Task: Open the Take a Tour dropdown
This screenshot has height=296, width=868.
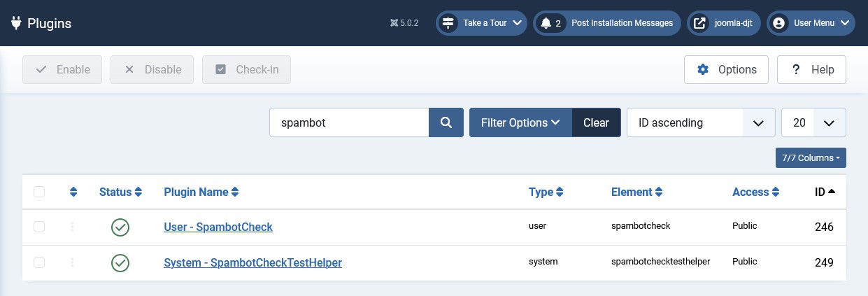Action: (x=481, y=23)
